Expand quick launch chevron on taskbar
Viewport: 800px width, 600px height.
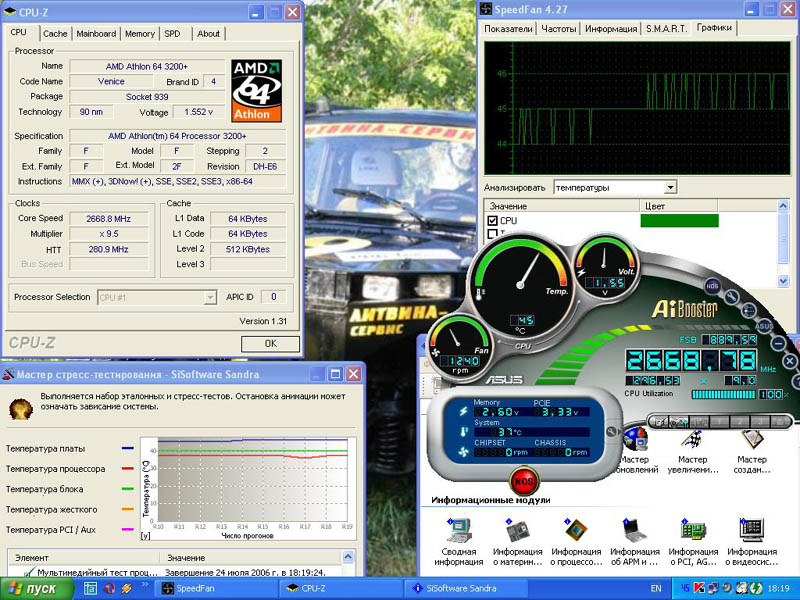coord(143,585)
